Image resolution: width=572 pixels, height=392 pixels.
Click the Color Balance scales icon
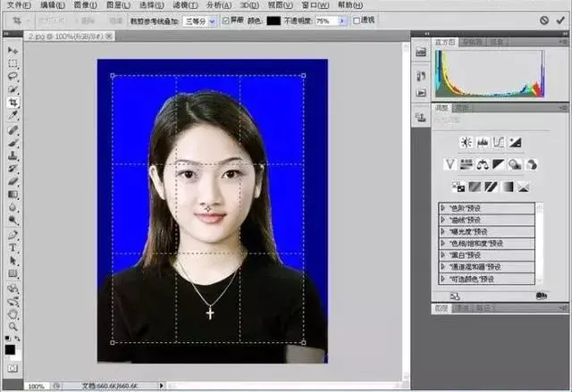483,164
